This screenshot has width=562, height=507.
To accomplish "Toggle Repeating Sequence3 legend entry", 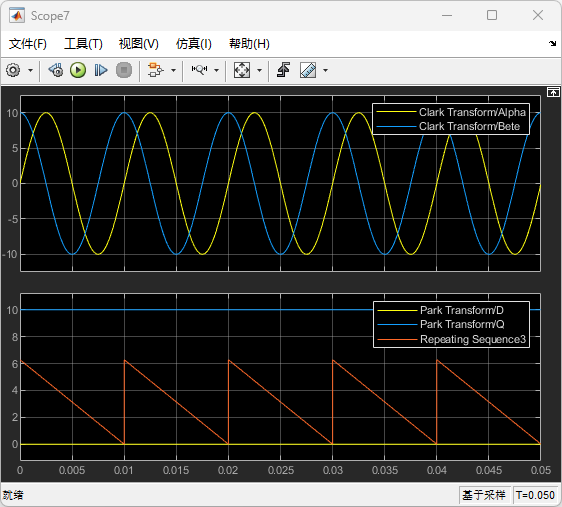I will pos(452,339).
